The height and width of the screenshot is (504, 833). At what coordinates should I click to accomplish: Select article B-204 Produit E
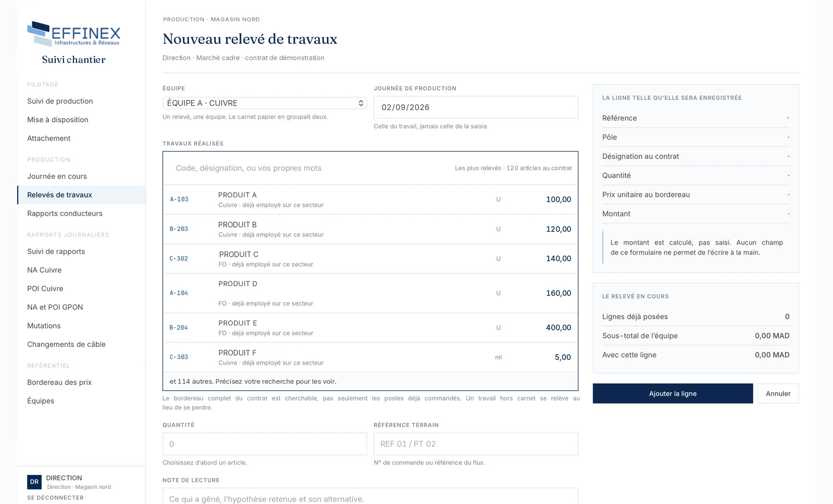point(370,327)
